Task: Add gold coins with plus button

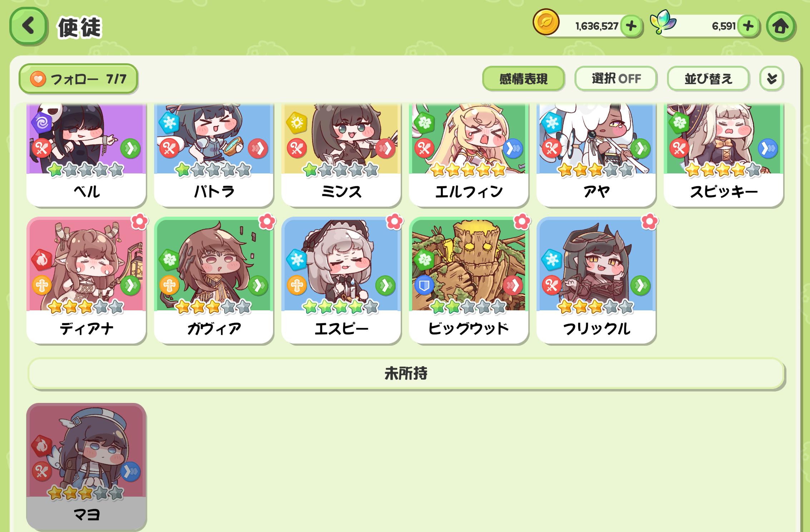Action: click(631, 26)
